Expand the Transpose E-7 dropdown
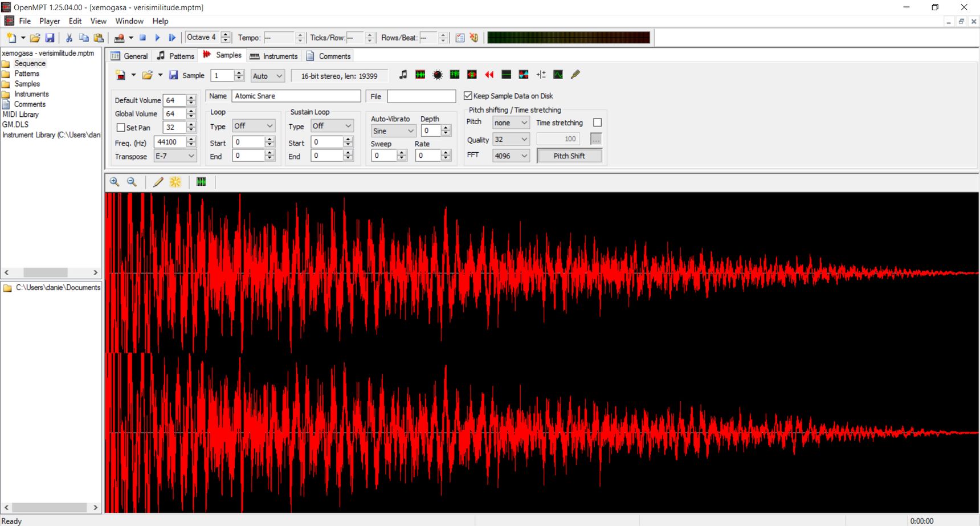The width and height of the screenshot is (980, 526). (x=175, y=156)
